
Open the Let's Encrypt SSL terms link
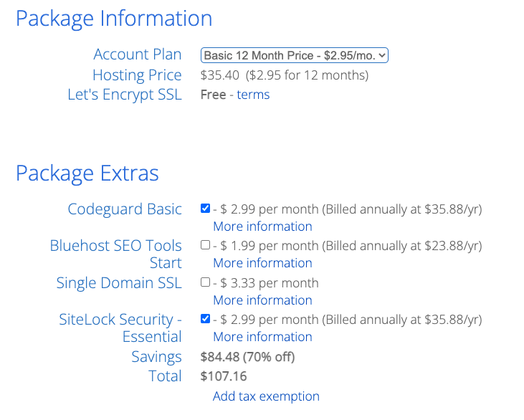point(253,95)
